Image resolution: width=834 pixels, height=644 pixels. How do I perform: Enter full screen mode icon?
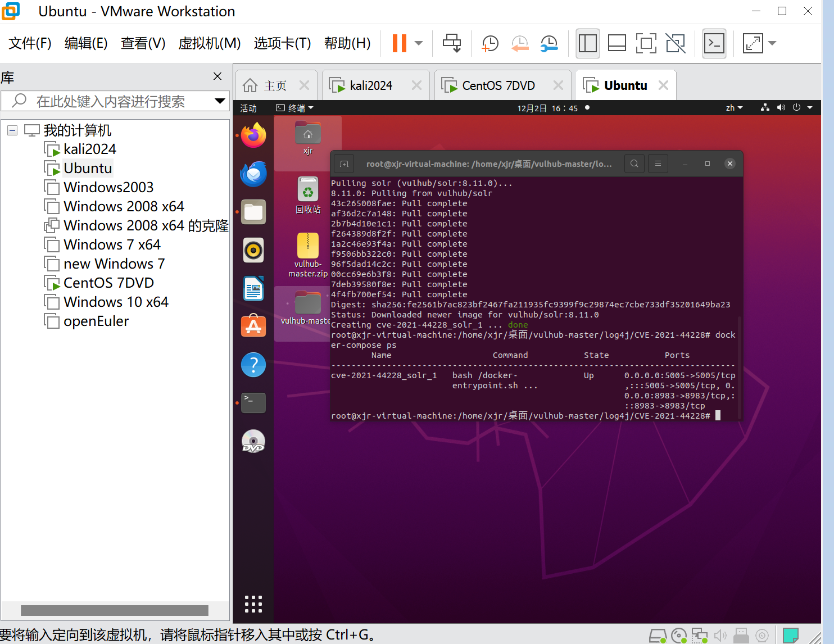click(x=646, y=43)
